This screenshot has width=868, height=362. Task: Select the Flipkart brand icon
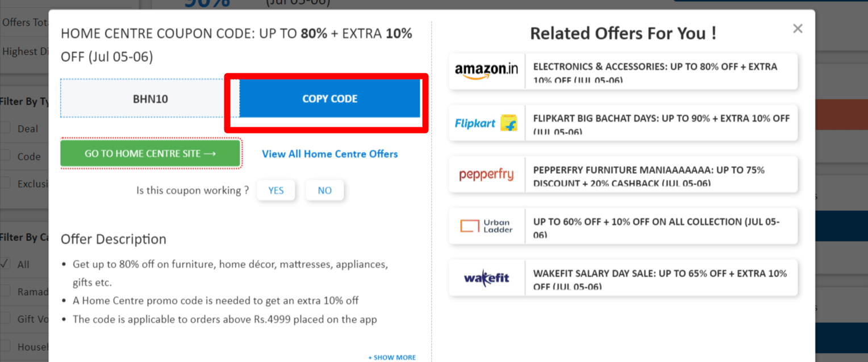486,123
